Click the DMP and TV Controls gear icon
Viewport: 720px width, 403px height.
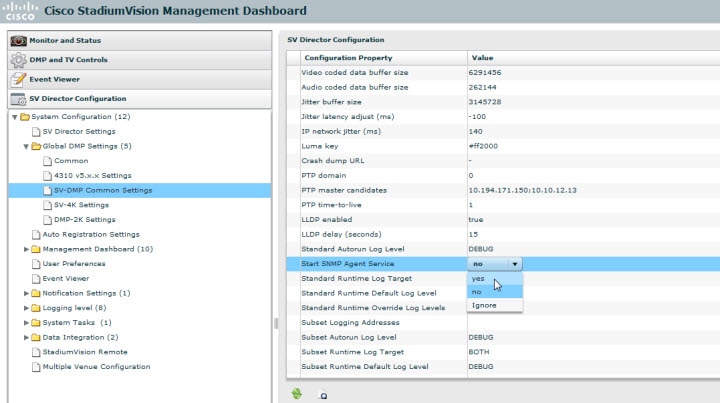click(x=18, y=60)
